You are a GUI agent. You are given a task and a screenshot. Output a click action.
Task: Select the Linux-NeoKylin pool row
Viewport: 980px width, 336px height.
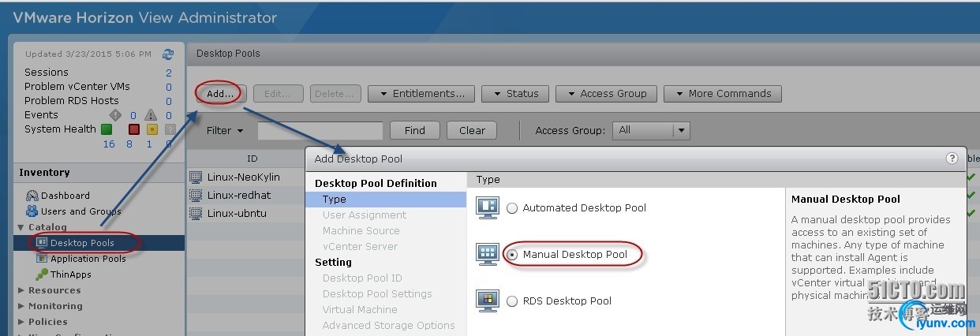point(246,177)
